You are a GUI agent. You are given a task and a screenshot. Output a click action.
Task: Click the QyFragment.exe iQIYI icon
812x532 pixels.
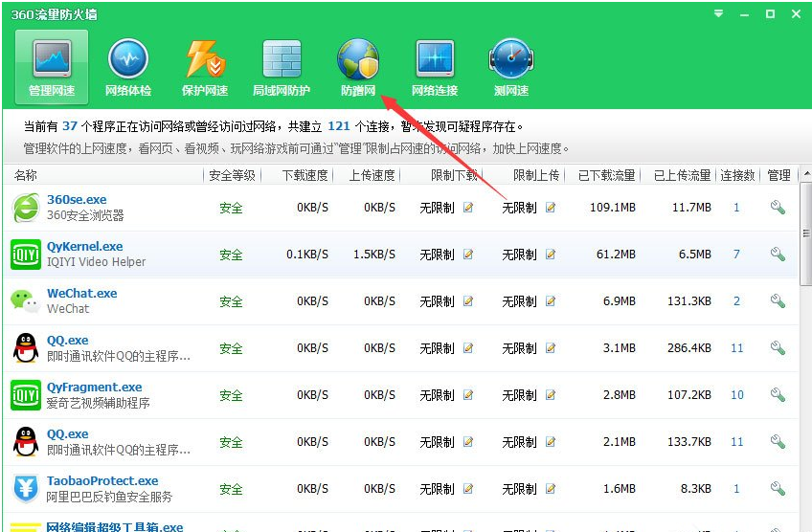pyautogui.click(x=26, y=395)
